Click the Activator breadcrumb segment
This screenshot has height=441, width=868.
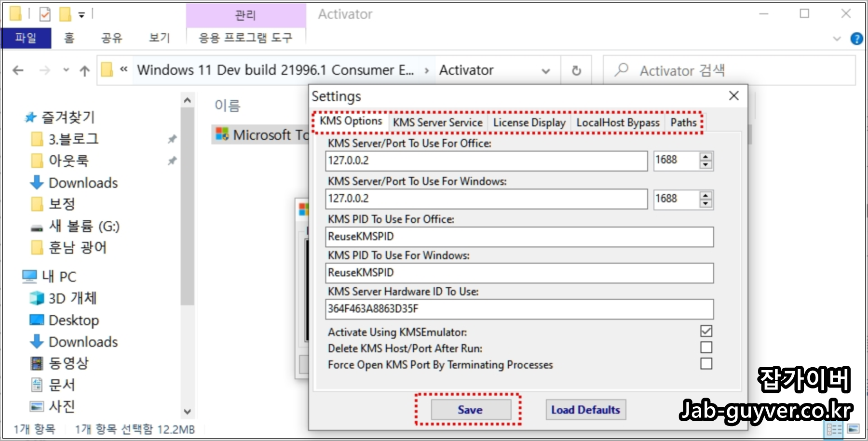[466, 70]
